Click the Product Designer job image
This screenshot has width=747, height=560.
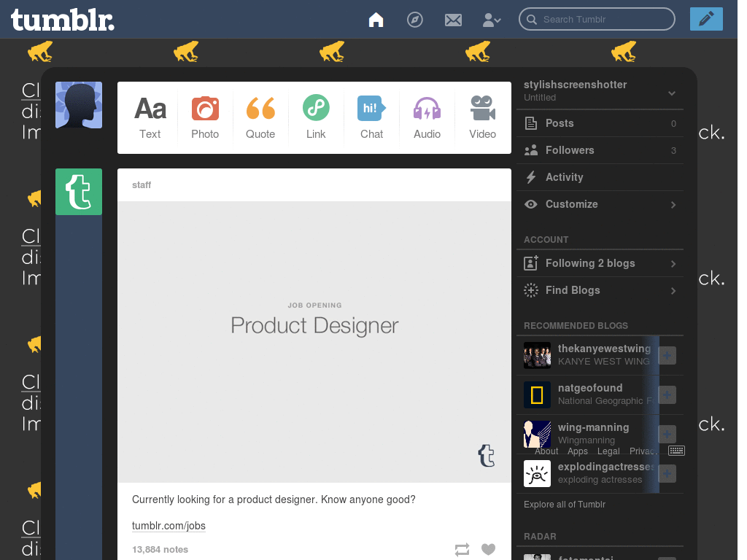coord(314,342)
